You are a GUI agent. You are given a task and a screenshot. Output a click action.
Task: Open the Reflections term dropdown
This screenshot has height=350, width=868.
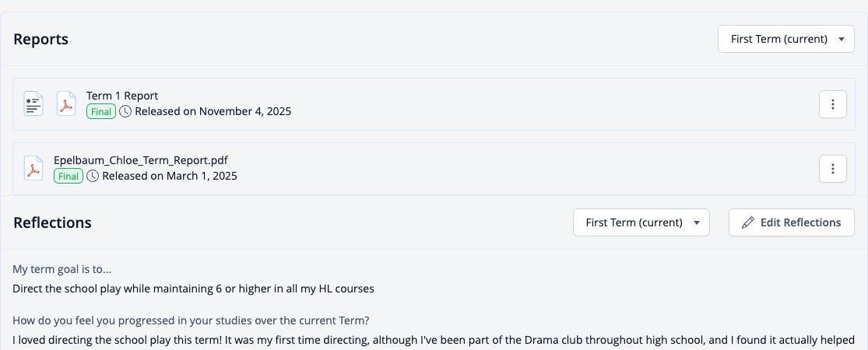click(x=641, y=222)
